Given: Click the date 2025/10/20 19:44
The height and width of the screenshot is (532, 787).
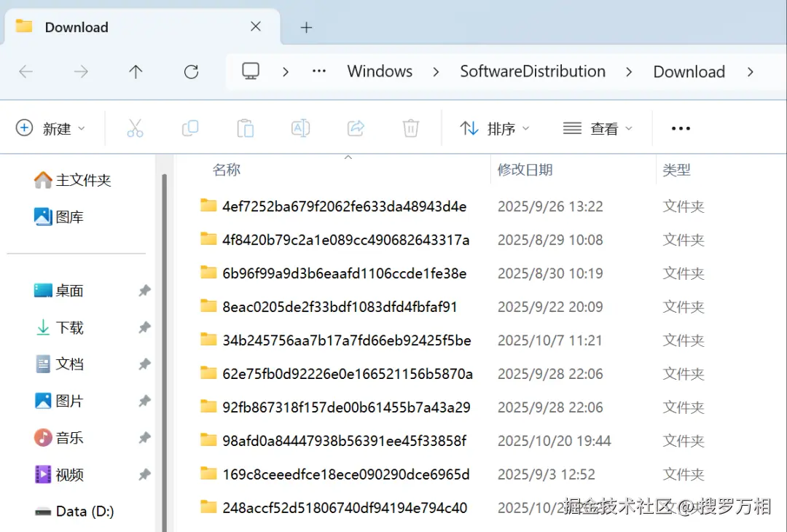Looking at the screenshot, I should coord(554,441).
